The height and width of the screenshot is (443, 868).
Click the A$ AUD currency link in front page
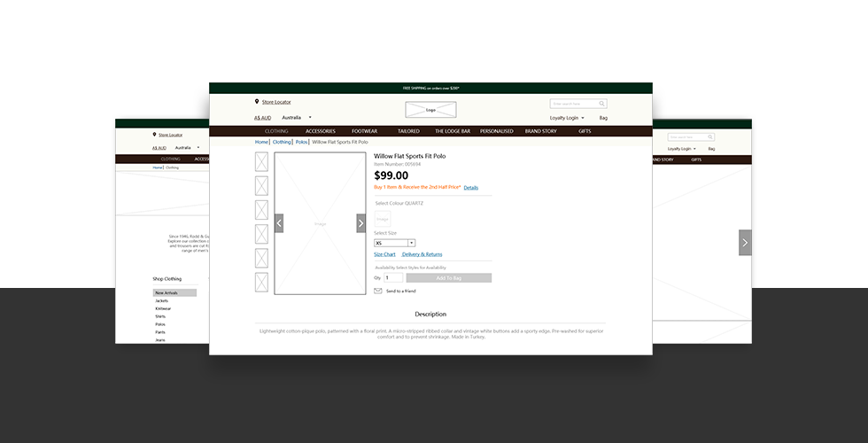262,118
